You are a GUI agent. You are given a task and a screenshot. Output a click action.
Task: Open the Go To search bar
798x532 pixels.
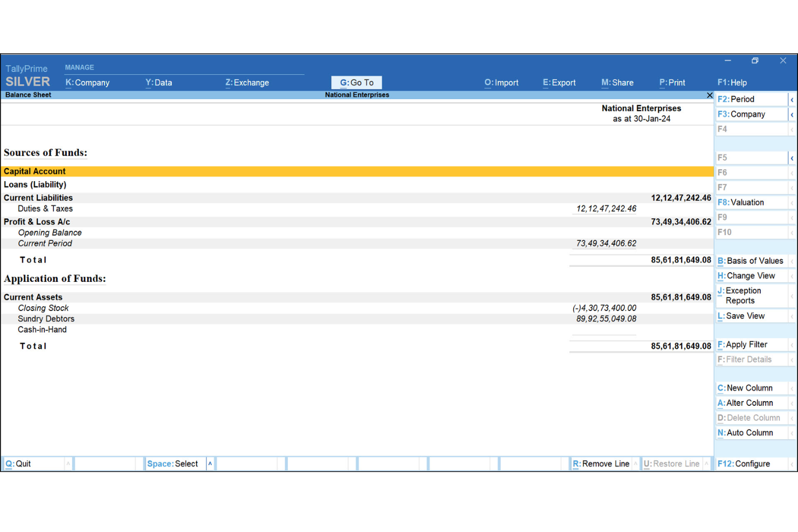(x=356, y=82)
